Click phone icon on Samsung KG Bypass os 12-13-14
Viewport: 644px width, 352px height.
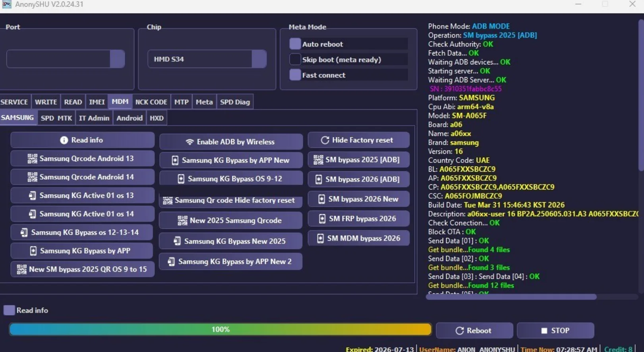click(x=24, y=232)
